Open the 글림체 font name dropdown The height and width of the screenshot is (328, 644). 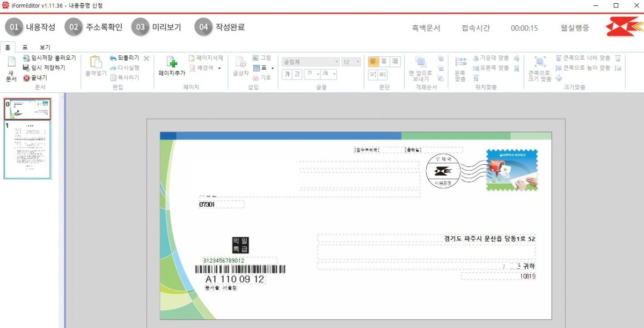click(336, 62)
